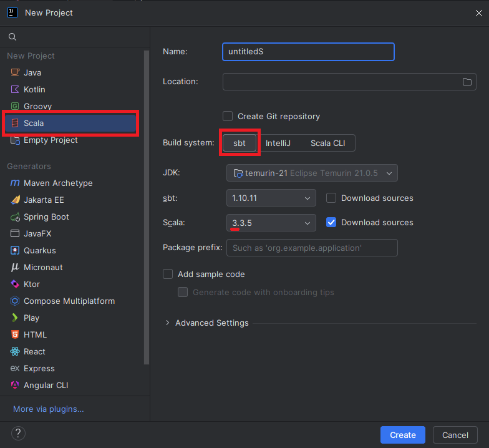Click the JavaFX generator icon
The image size is (489, 448).
click(15, 233)
